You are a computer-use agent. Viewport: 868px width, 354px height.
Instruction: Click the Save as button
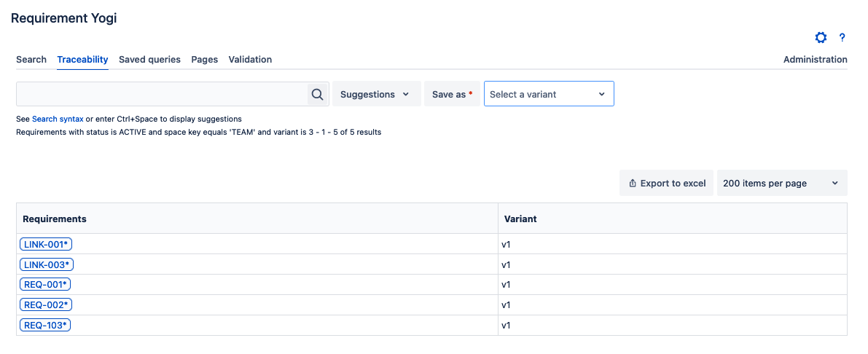pos(452,94)
